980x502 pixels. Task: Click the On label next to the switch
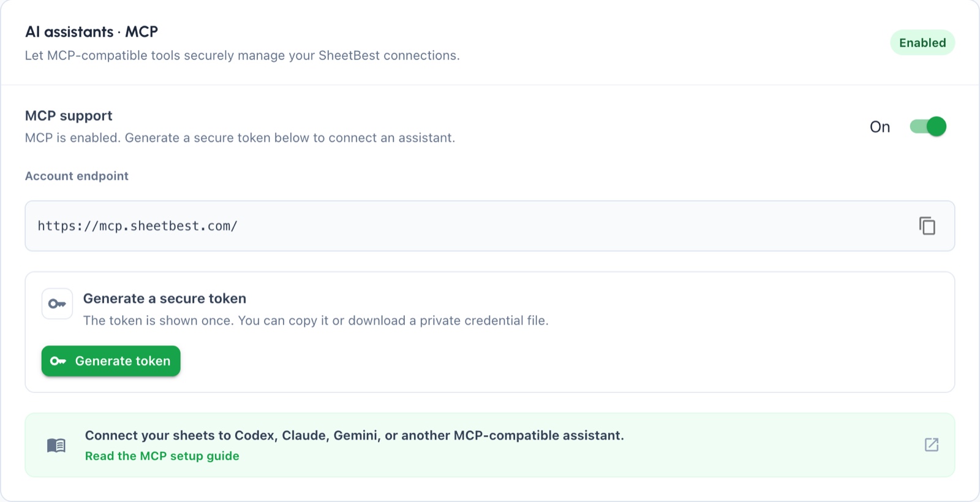tap(880, 127)
